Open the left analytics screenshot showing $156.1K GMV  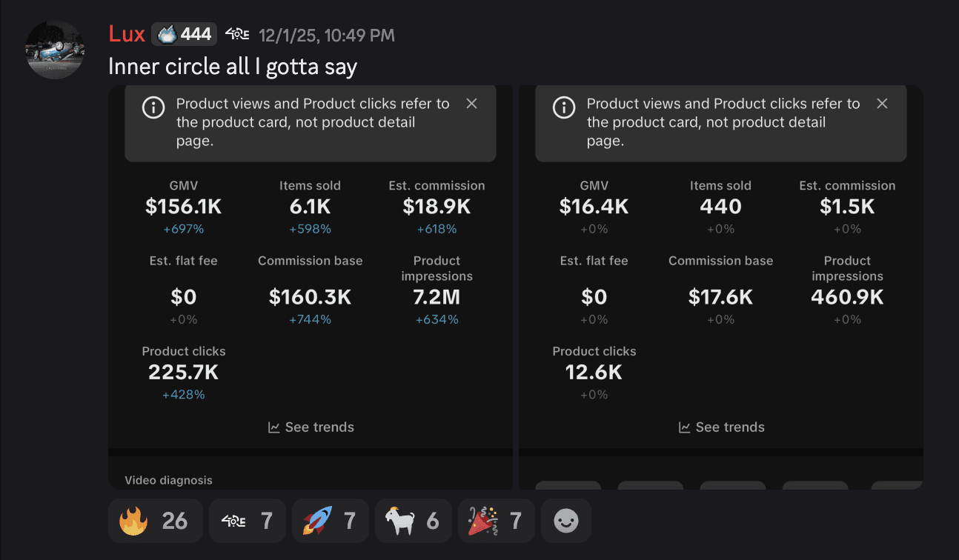(311, 296)
